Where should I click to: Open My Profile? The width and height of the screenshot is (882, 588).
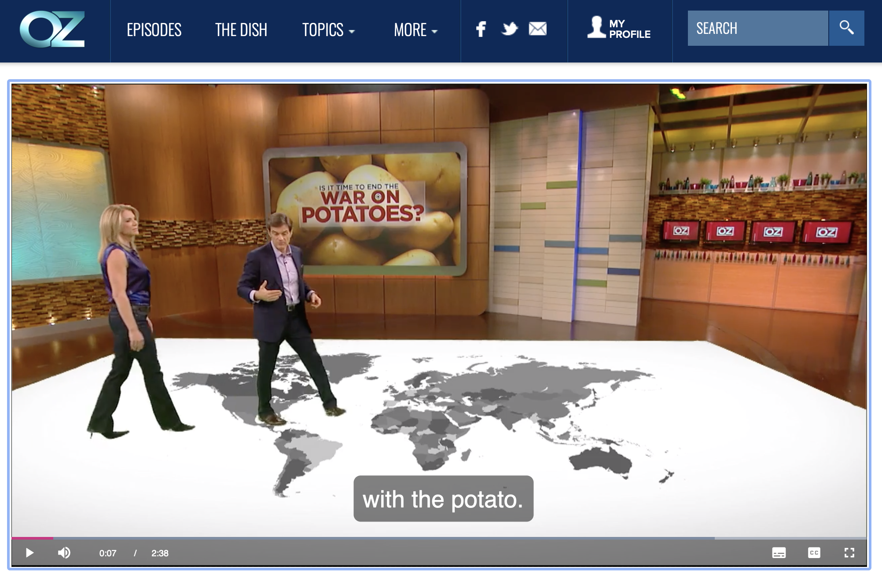[x=619, y=28]
